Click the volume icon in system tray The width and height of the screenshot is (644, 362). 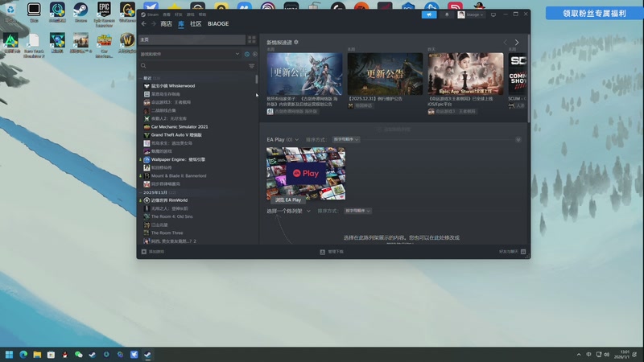[x=607, y=355]
